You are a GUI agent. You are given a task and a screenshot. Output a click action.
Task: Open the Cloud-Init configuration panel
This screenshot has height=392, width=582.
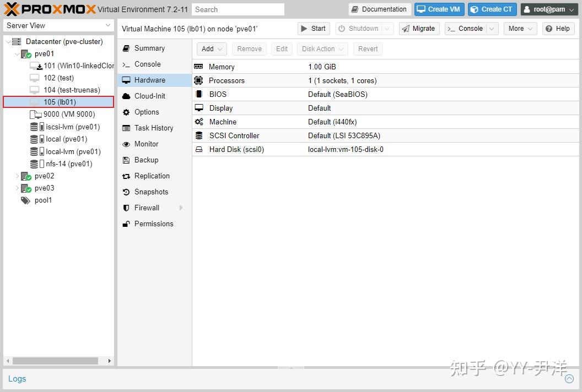coord(149,96)
